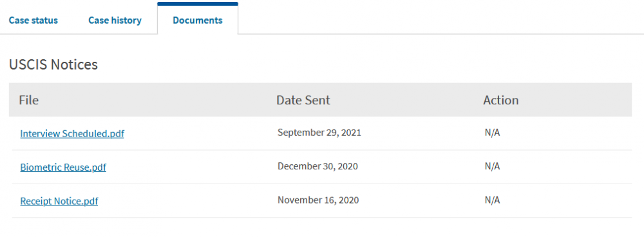Image resolution: width=644 pixels, height=237 pixels.
Task: Click the gray table header band
Action: click(x=320, y=100)
